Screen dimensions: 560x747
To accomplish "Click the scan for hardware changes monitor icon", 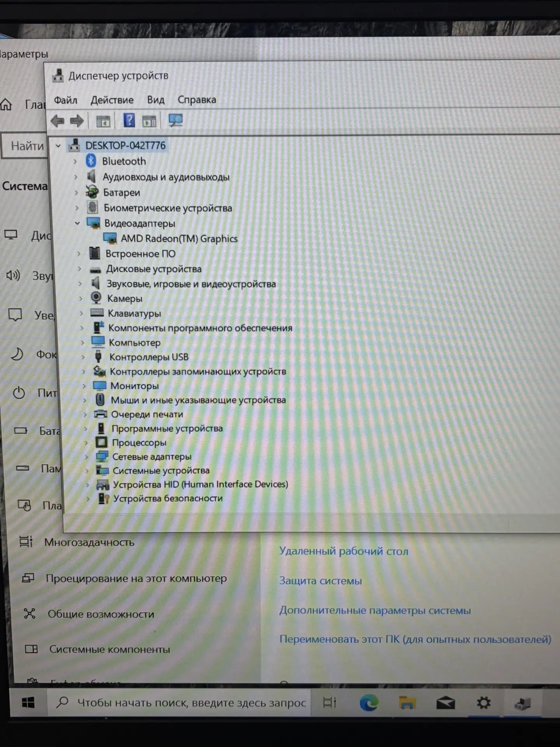I will (x=175, y=121).
